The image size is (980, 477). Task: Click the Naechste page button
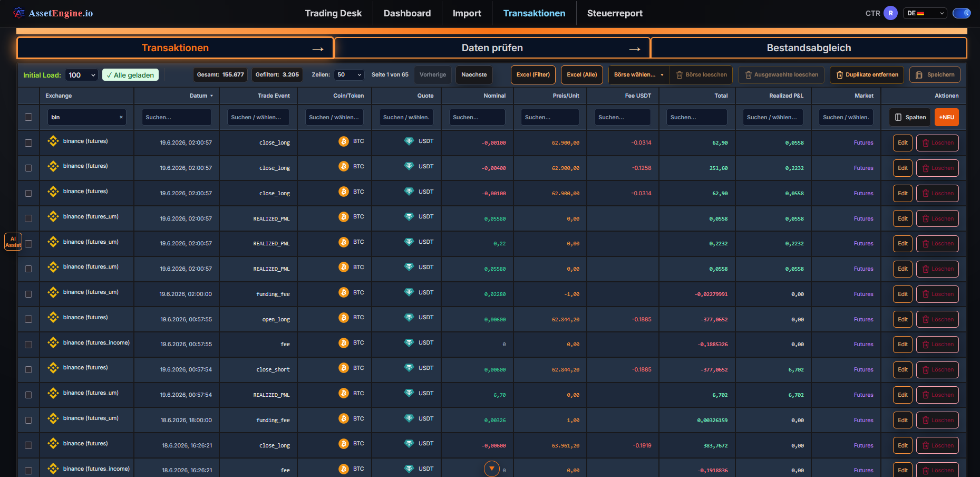(474, 75)
